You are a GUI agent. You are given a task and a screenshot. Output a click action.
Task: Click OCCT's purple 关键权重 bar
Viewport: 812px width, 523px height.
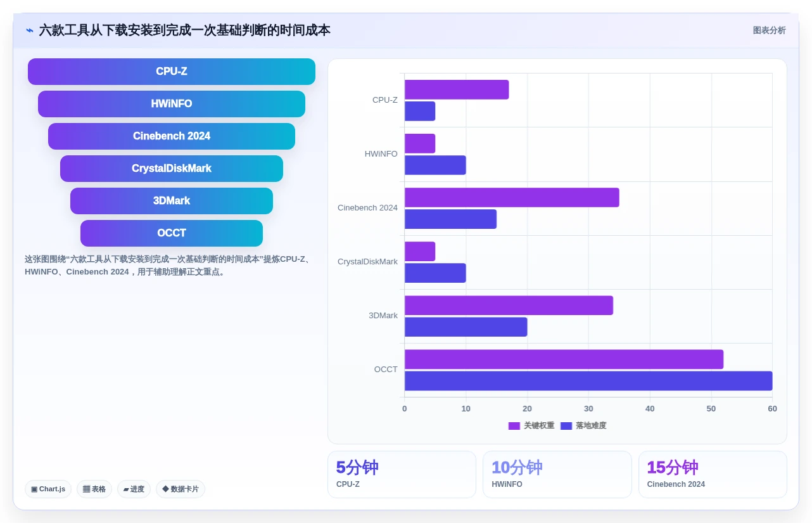(x=564, y=359)
